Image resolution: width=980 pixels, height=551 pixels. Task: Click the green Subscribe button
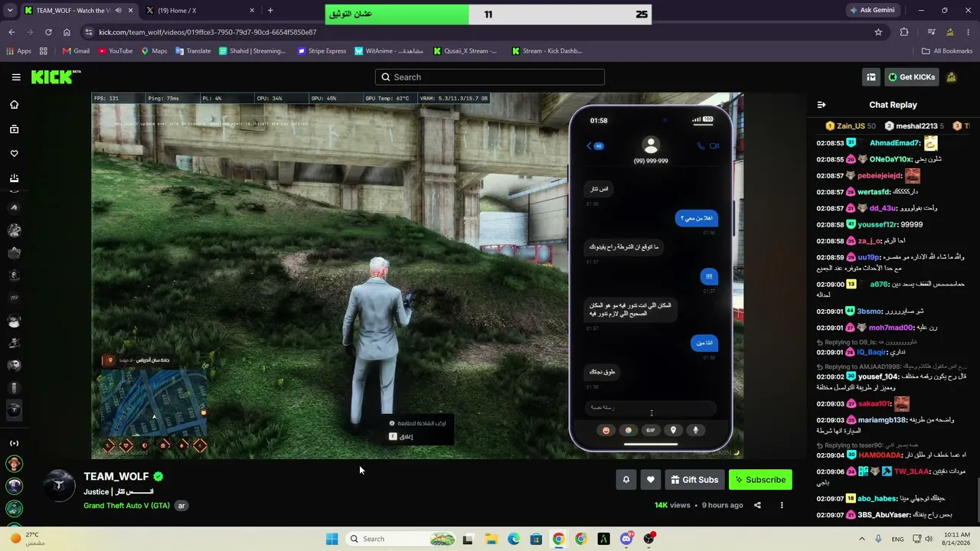click(x=760, y=480)
